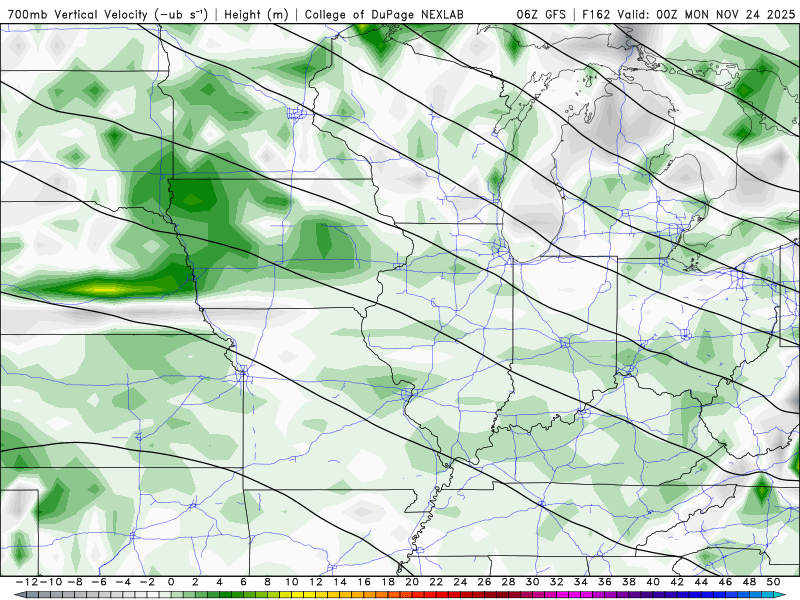Click the "36" color scale label
Screen dimensions: 800x600
pos(605,582)
